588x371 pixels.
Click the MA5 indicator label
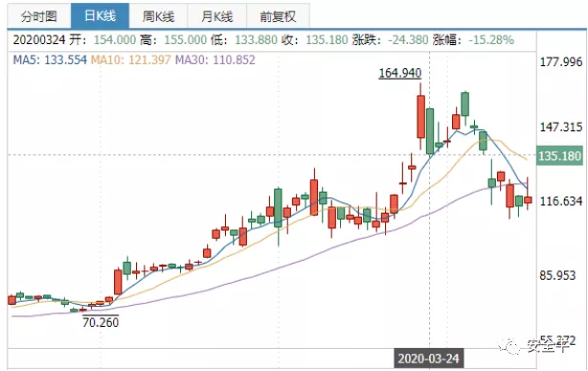click(x=50, y=59)
